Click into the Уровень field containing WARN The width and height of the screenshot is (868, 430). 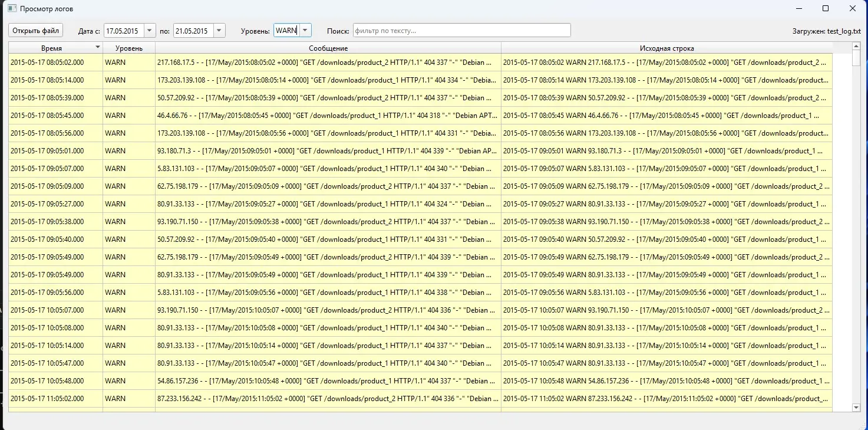287,31
